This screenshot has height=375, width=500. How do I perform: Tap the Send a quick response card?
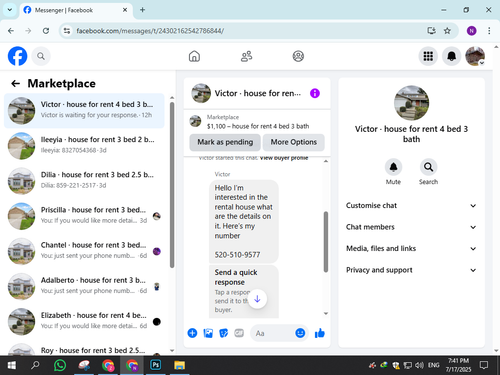[x=244, y=291]
